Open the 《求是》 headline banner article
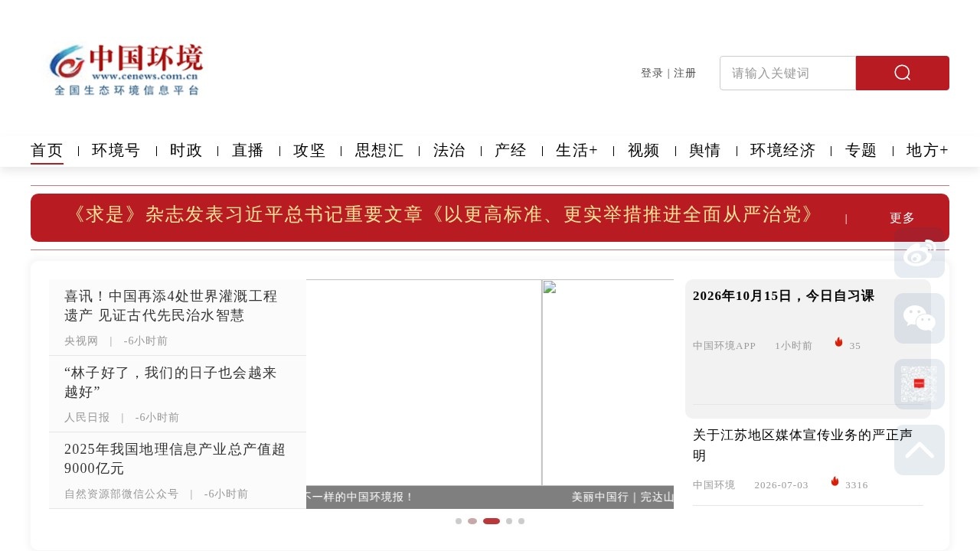Screen dimensions: 980x551 (x=443, y=215)
